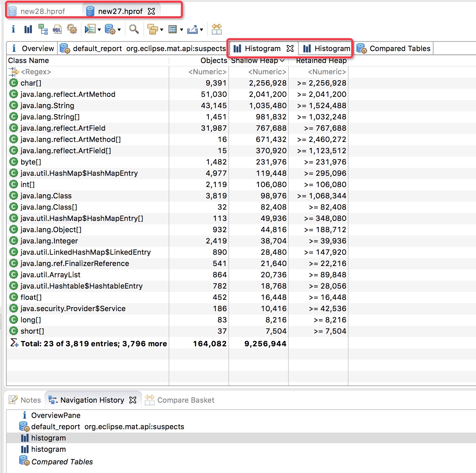Click the class icon beside int[]
The width and height of the screenshot is (476, 473).
point(13,184)
